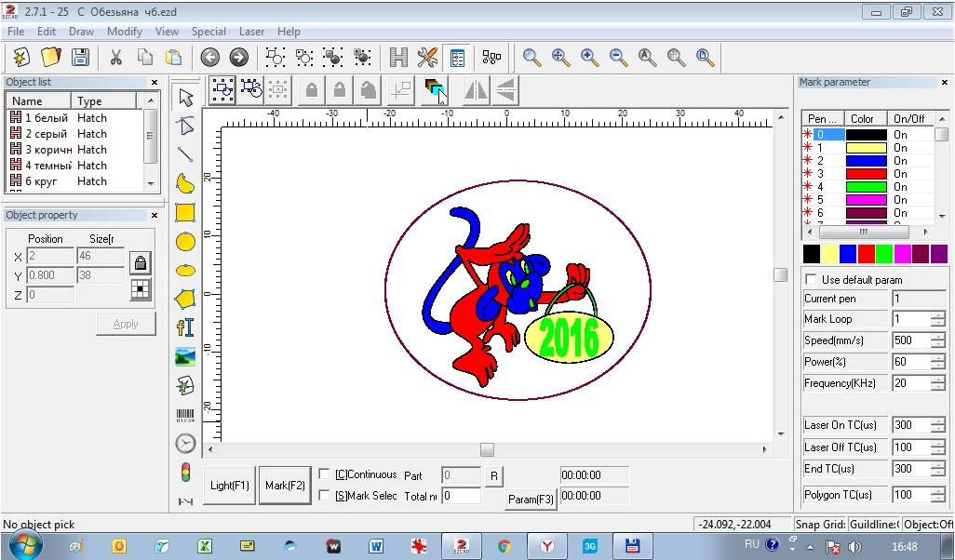Image resolution: width=955 pixels, height=560 pixels.
Task: Check the Mark Selected checkbox
Action: coord(325,496)
